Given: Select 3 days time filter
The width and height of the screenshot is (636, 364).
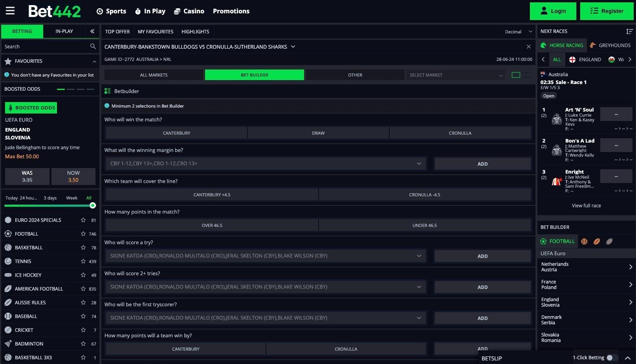Looking at the screenshot, I should (50, 198).
